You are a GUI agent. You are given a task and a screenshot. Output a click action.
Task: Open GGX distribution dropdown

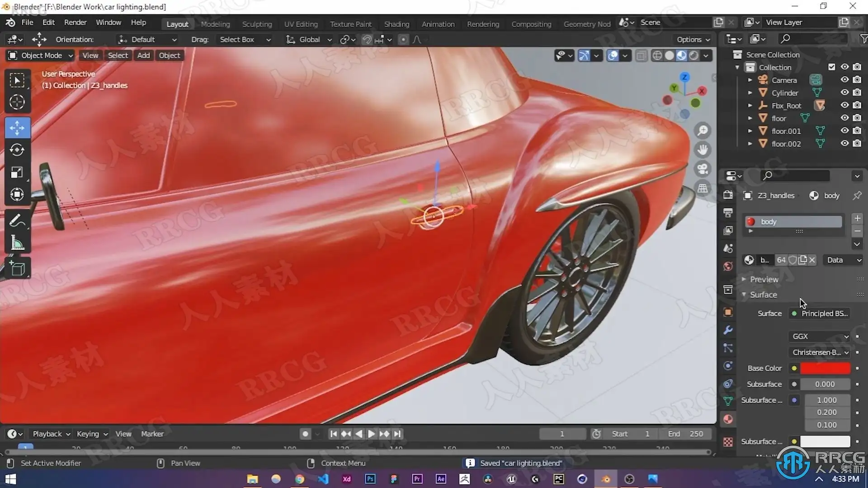click(x=820, y=337)
